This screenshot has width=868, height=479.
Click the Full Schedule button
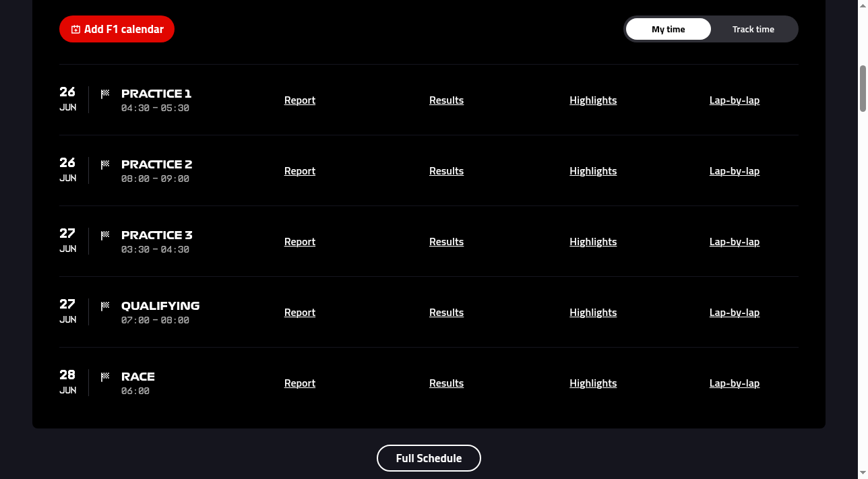coord(429,458)
